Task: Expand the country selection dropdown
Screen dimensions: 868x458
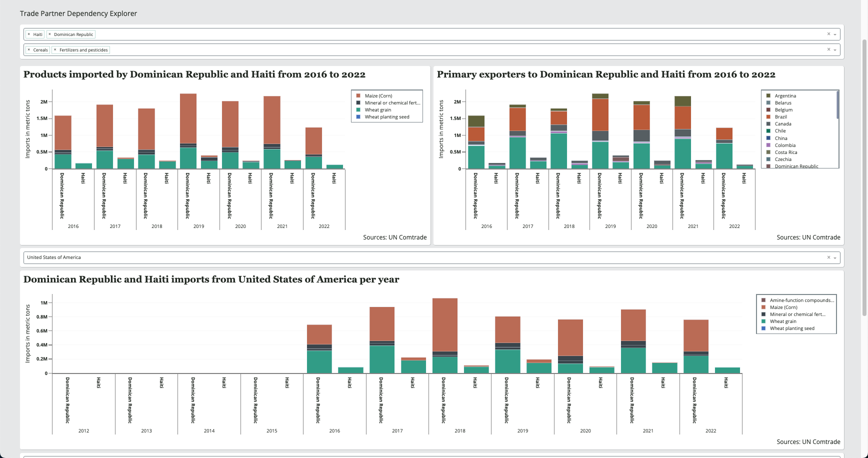Action: point(835,34)
